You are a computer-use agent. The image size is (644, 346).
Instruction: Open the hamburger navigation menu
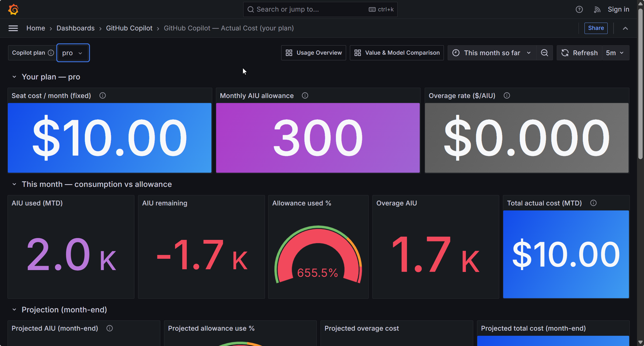[x=13, y=28]
